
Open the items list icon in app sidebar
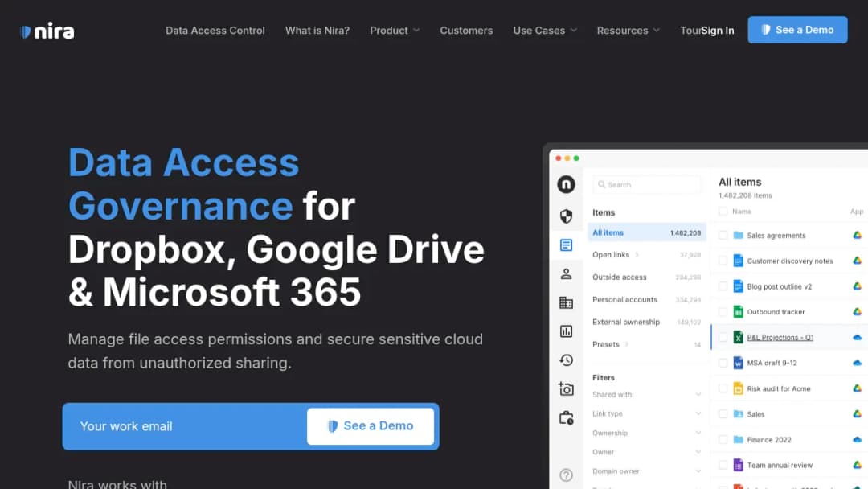tap(566, 244)
